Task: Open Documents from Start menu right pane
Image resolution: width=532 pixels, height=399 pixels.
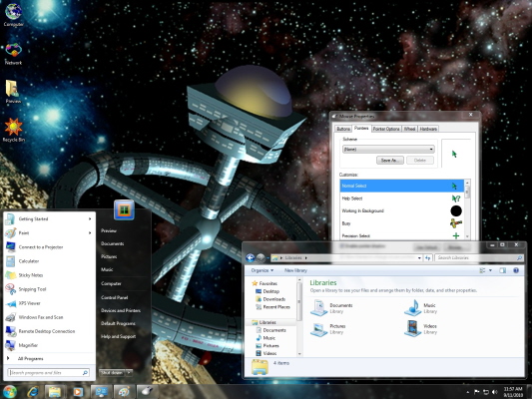Action: pyautogui.click(x=113, y=243)
